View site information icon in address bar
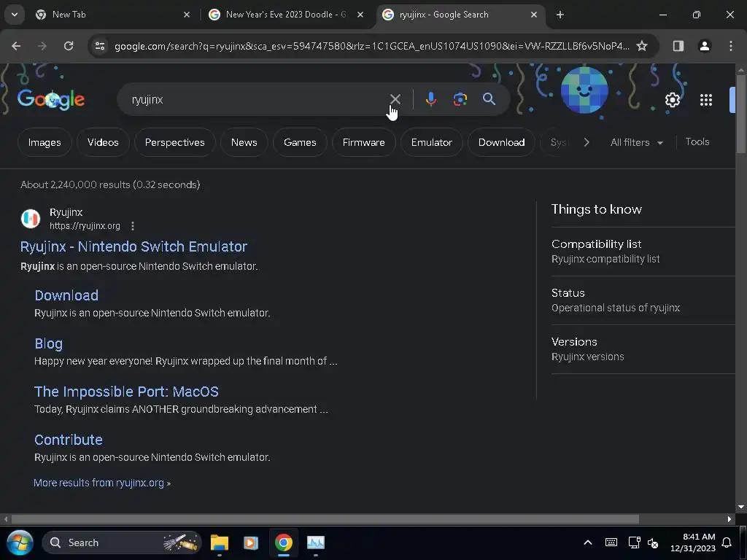Image resolution: width=747 pixels, height=560 pixels. [99, 46]
